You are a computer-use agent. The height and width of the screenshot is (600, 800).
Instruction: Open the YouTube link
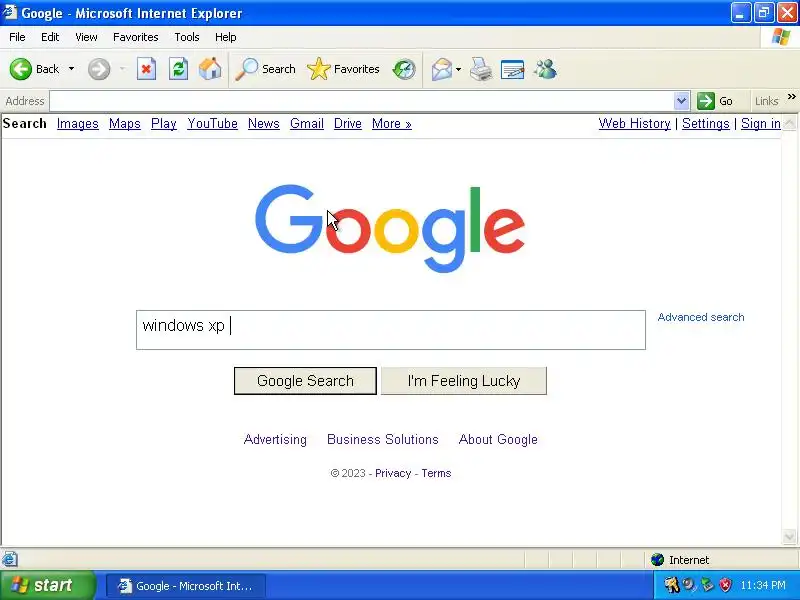tap(212, 124)
